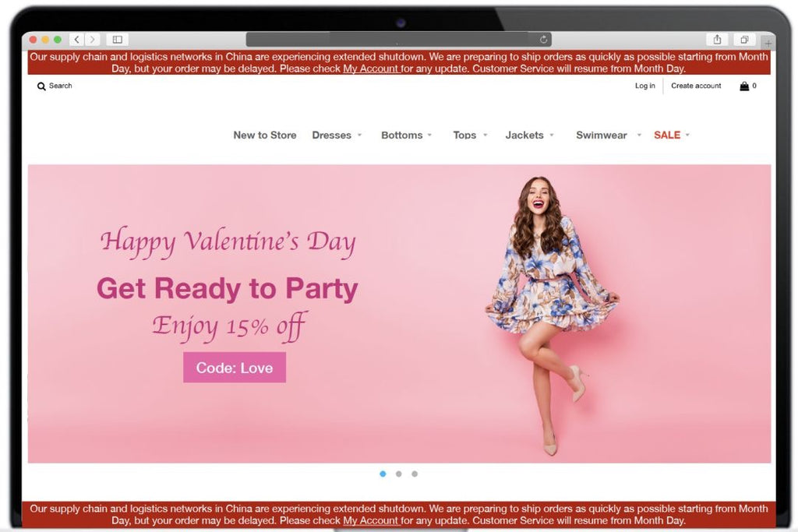
Task: Select the first carousel dot
Action: (383, 474)
